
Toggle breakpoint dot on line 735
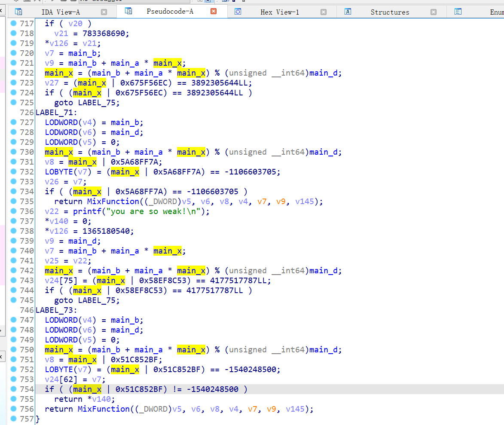tap(13, 201)
